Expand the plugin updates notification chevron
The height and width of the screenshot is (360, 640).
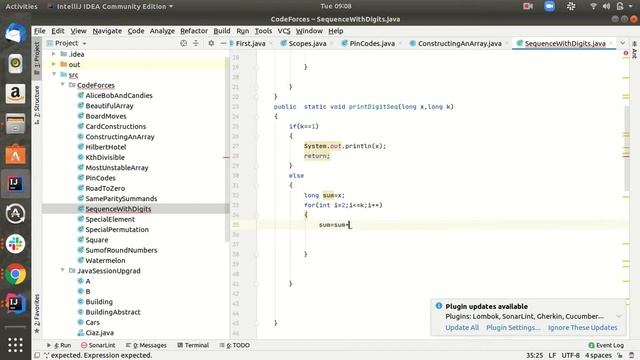pyautogui.click(x=619, y=316)
